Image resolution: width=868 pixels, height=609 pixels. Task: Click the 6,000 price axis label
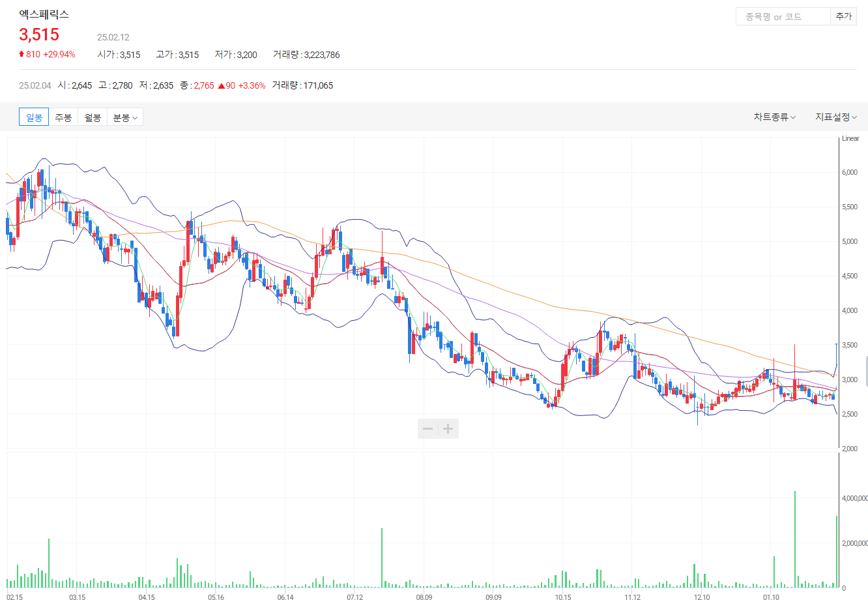click(850, 172)
